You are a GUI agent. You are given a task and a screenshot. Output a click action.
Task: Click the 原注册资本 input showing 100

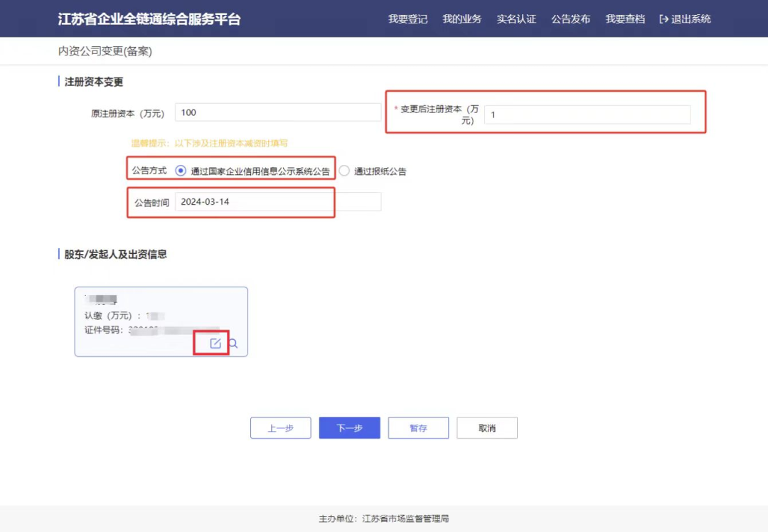(277, 112)
